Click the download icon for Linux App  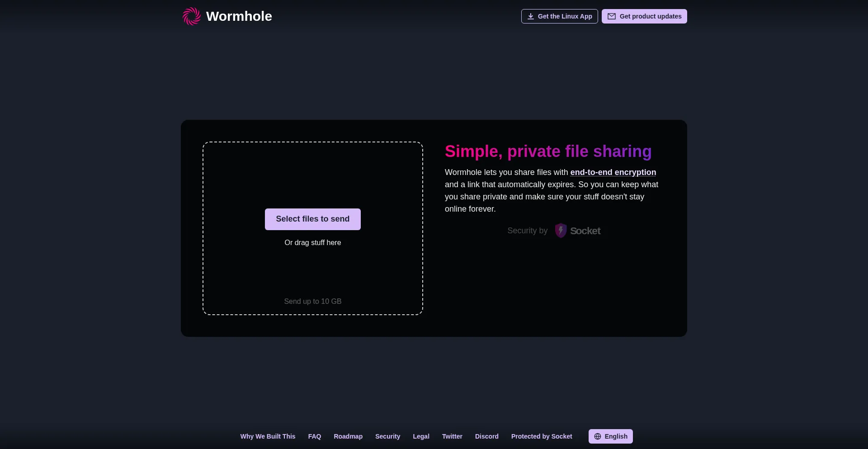(x=531, y=16)
